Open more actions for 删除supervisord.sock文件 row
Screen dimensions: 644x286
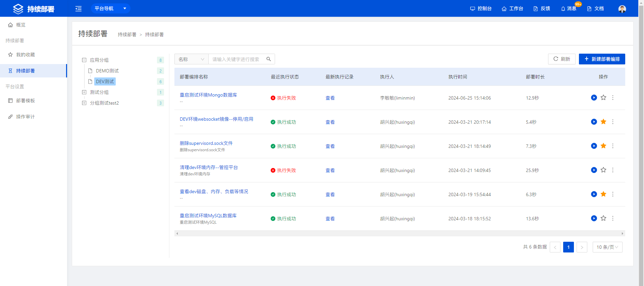613,146
